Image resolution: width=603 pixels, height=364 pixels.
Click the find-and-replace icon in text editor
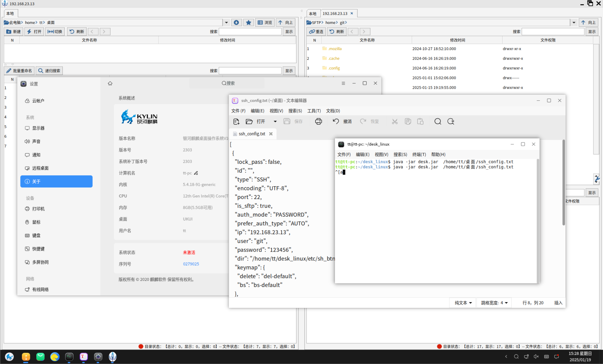tap(451, 122)
